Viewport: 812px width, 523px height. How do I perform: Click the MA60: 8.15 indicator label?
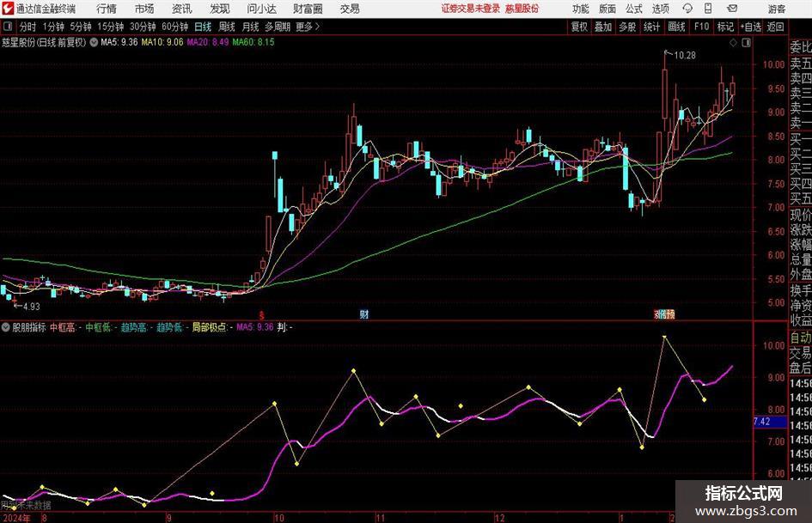point(253,42)
